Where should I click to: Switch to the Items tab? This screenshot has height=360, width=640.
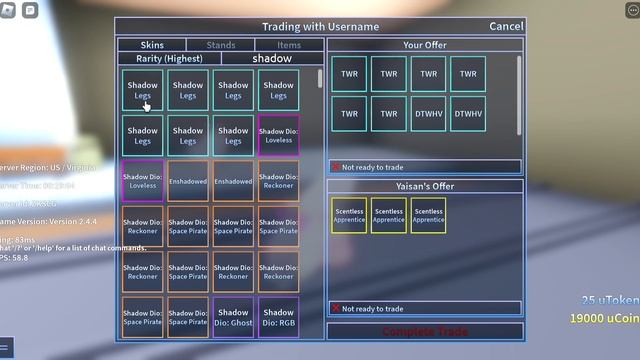click(x=289, y=45)
